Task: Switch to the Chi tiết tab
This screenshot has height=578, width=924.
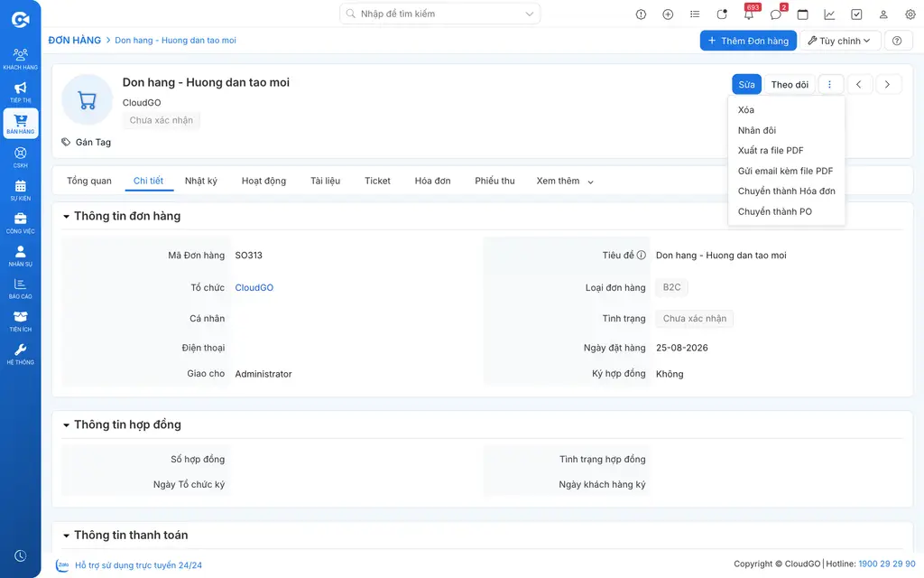Action: coord(149,181)
